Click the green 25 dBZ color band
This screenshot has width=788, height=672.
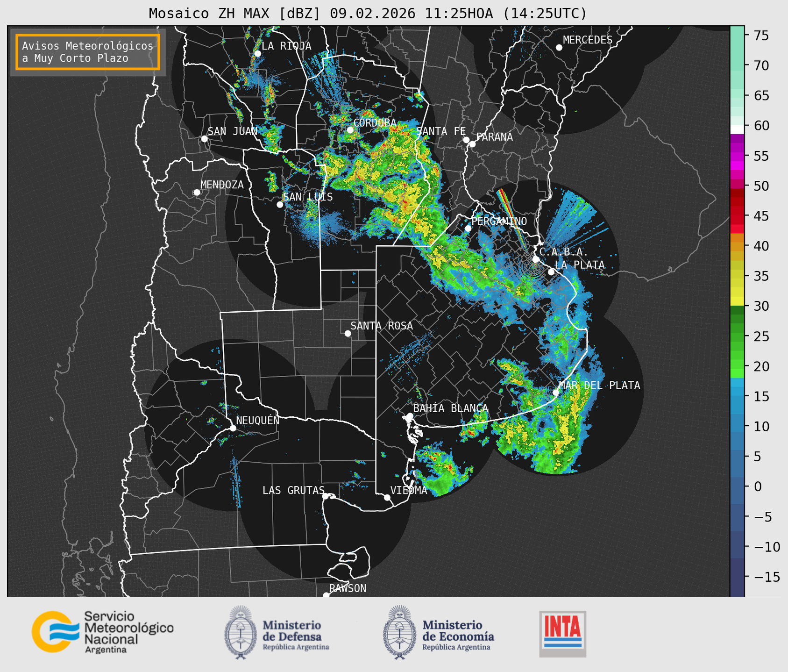(x=737, y=336)
